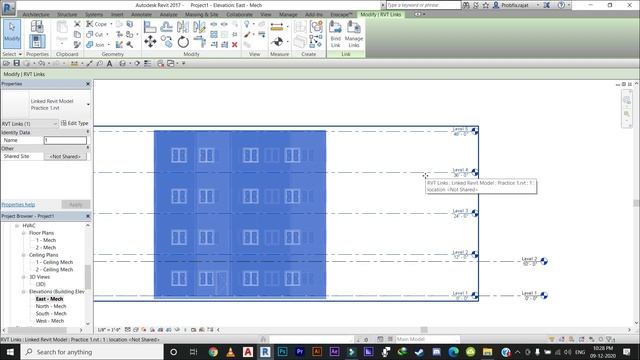The width and height of the screenshot is (640, 360).
Task: Open the {3D} view
Action: click(40, 284)
